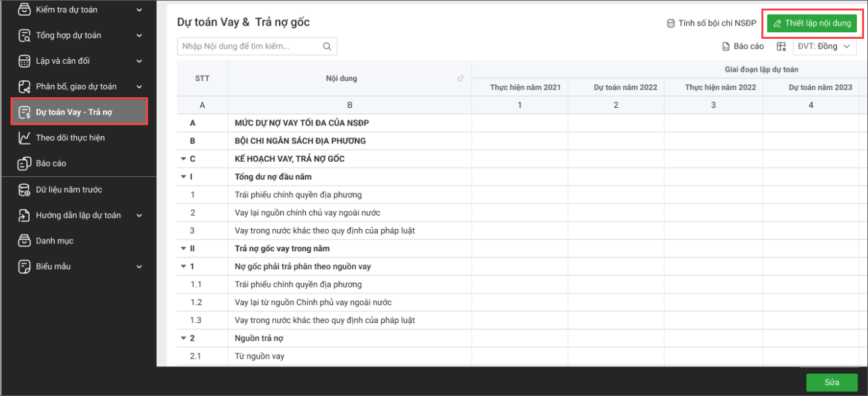Screen dimensions: 868x396
Task: Click the search magnifier icon in search box
Action: pyautogui.click(x=326, y=47)
